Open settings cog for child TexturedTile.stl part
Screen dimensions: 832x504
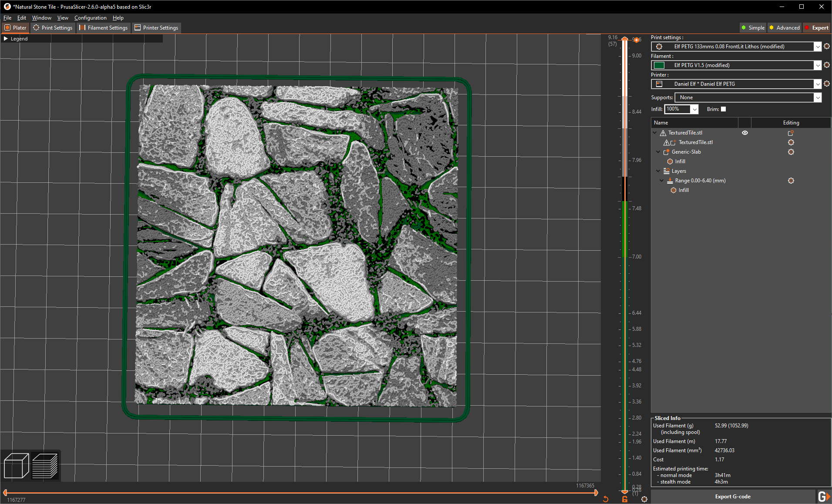pyautogui.click(x=791, y=142)
